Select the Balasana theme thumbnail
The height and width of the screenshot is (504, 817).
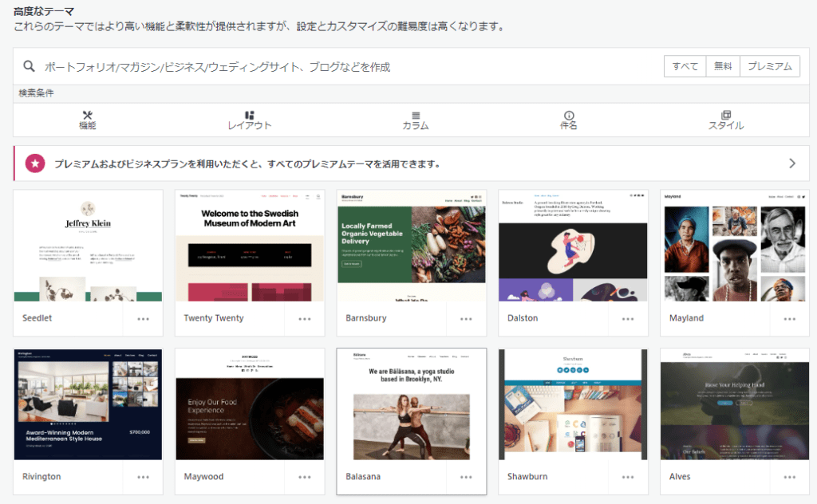pyautogui.click(x=411, y=404)
